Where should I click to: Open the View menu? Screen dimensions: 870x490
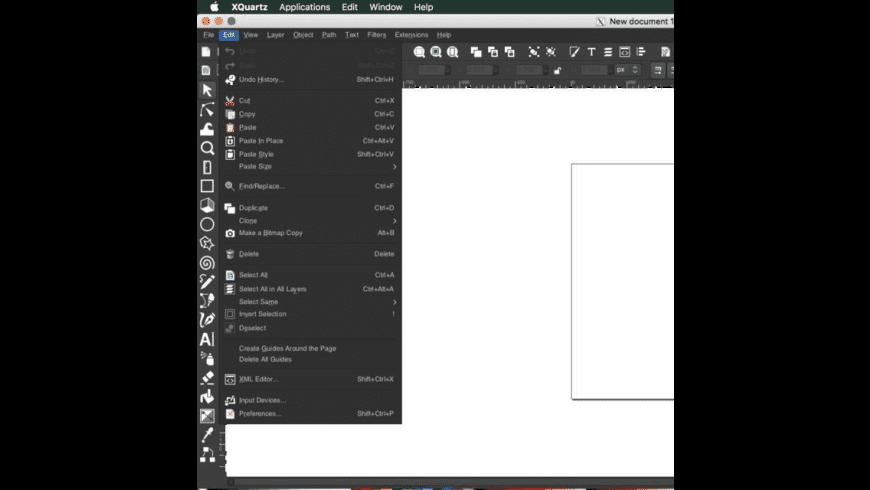pos(250,35)
